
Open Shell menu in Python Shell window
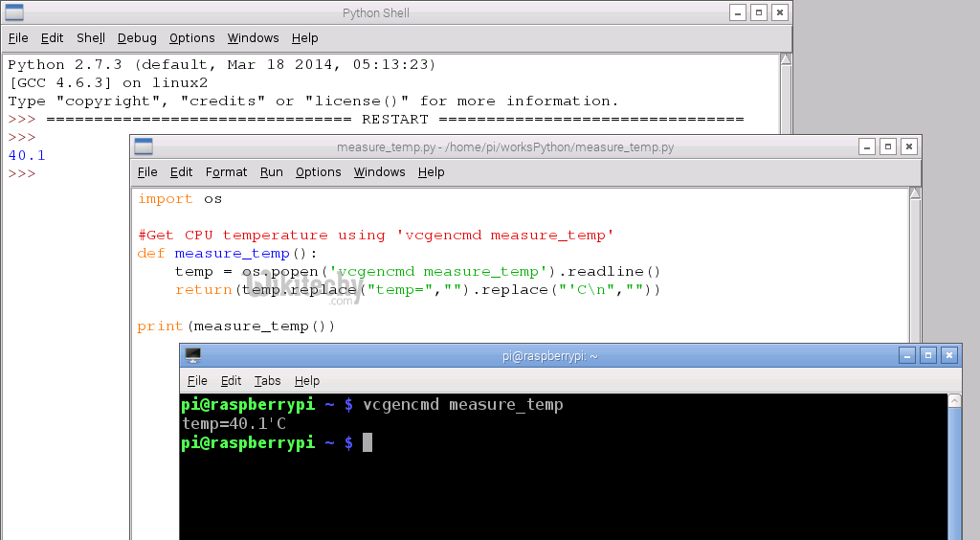coord(91,38)
